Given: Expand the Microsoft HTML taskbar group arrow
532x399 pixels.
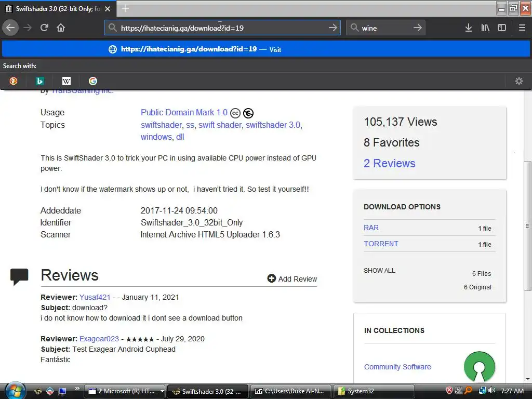Looking at the screenshot, I should [162, 391].
